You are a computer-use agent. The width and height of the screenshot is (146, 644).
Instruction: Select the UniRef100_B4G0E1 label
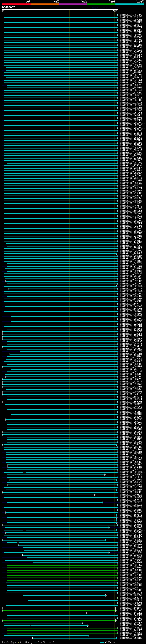point(131,613)
